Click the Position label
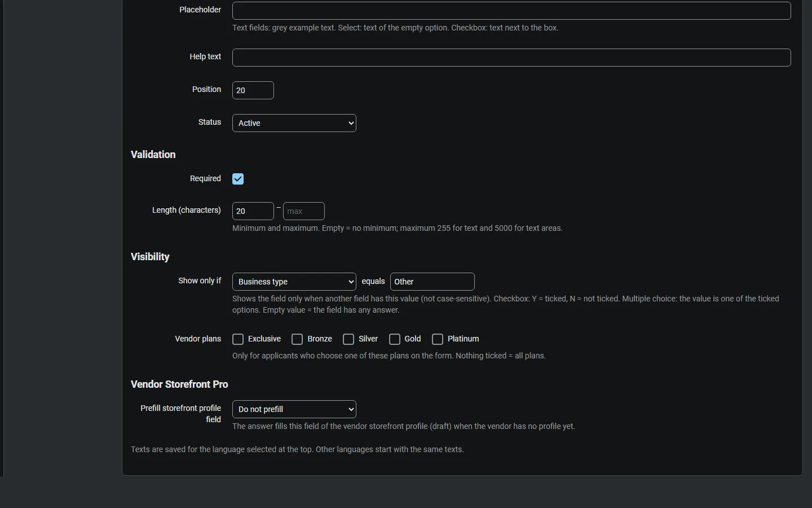Screen dimensions: 812x508 [206, 89]
